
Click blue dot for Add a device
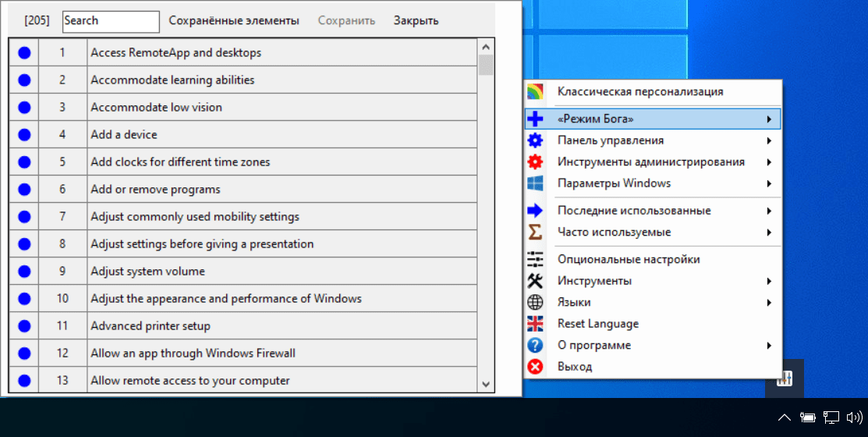pyautogui.click(x=24, y=134)
